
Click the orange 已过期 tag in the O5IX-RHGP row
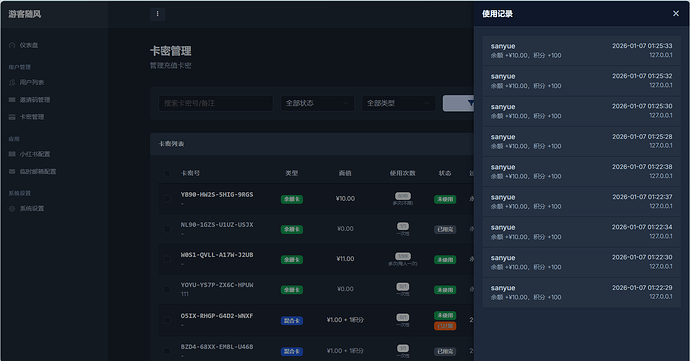pos(445,326)
